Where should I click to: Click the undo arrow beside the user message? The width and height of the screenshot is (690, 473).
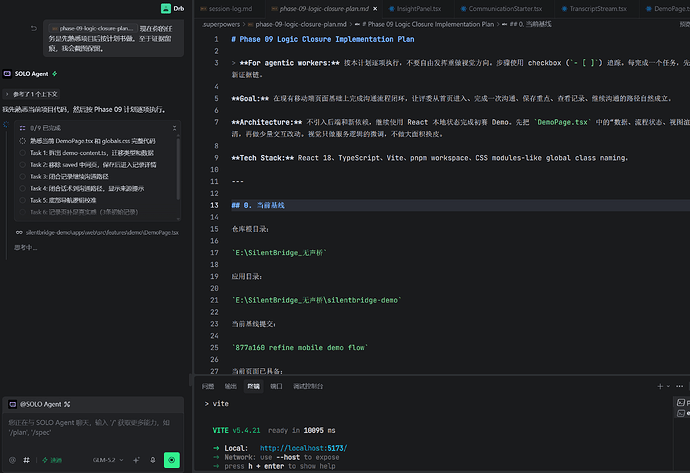tap(34, 29)
